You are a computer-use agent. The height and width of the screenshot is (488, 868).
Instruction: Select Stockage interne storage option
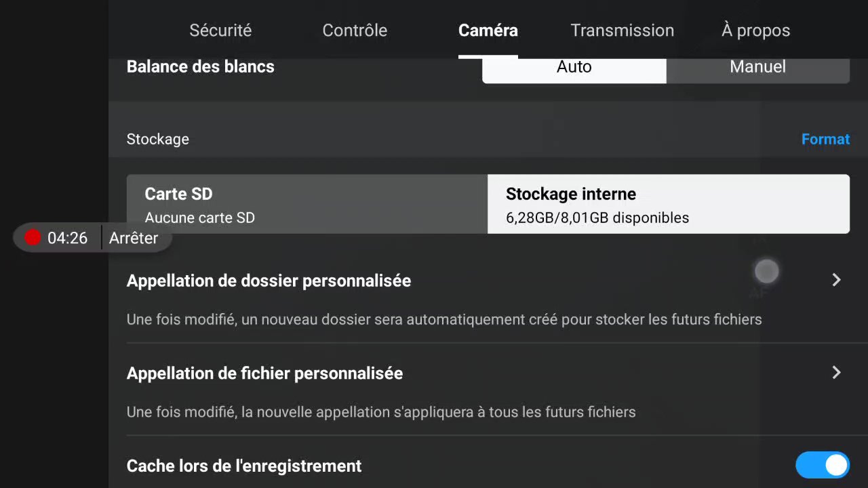[669, 204]
